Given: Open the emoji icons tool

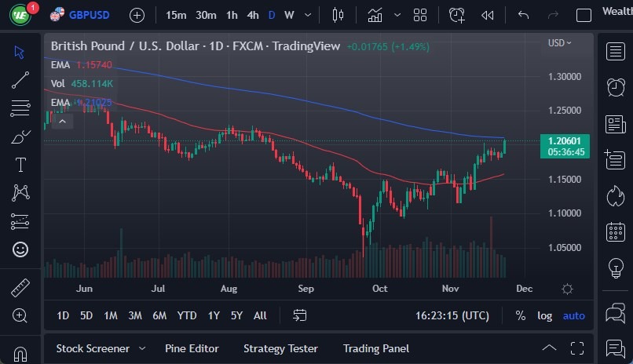Looking at the screenshot, I should coord(20,249).
